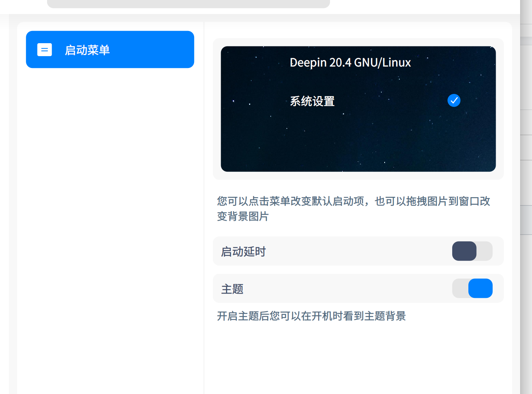The image size is (532, 394).
Task: Choose the Deepin 20.4 GNU/Linux boot entry
Action: [x=350, y=63]
